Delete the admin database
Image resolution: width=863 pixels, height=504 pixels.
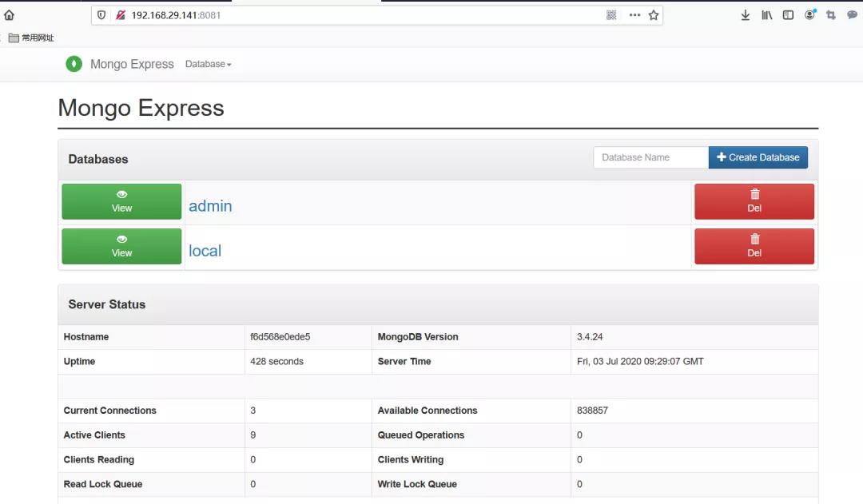pyautogui.click(x=754, y=201)
